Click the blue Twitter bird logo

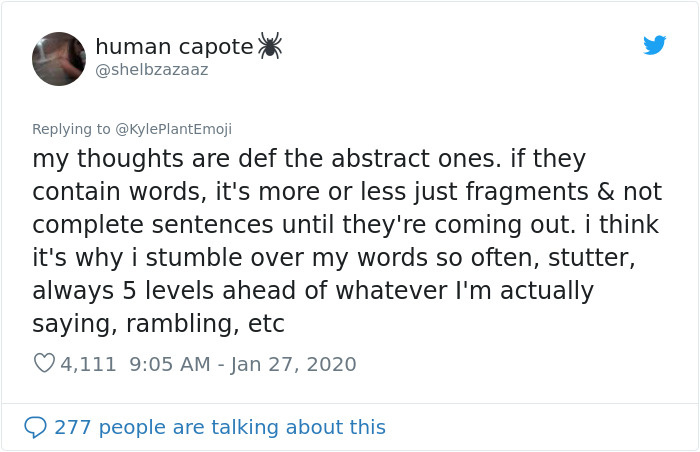click(654, 45)
